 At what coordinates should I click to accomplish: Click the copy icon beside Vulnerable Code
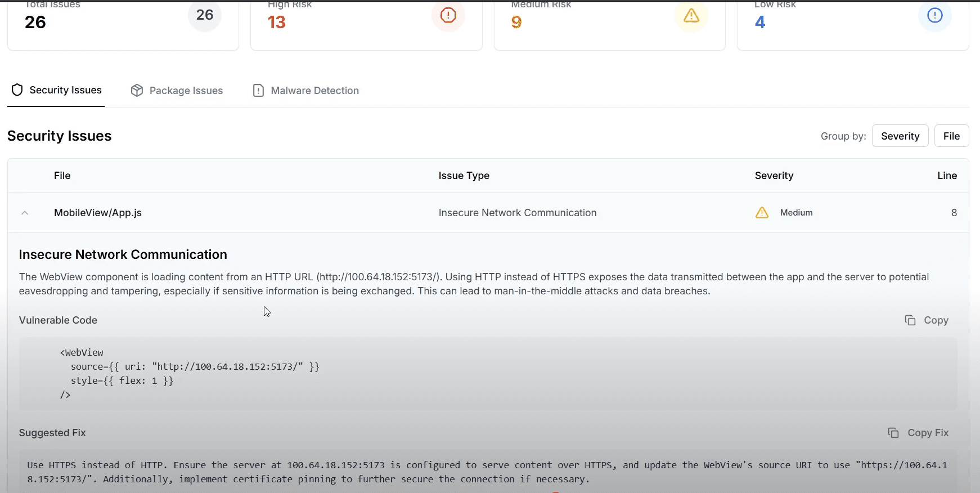(x=910, y=320)
